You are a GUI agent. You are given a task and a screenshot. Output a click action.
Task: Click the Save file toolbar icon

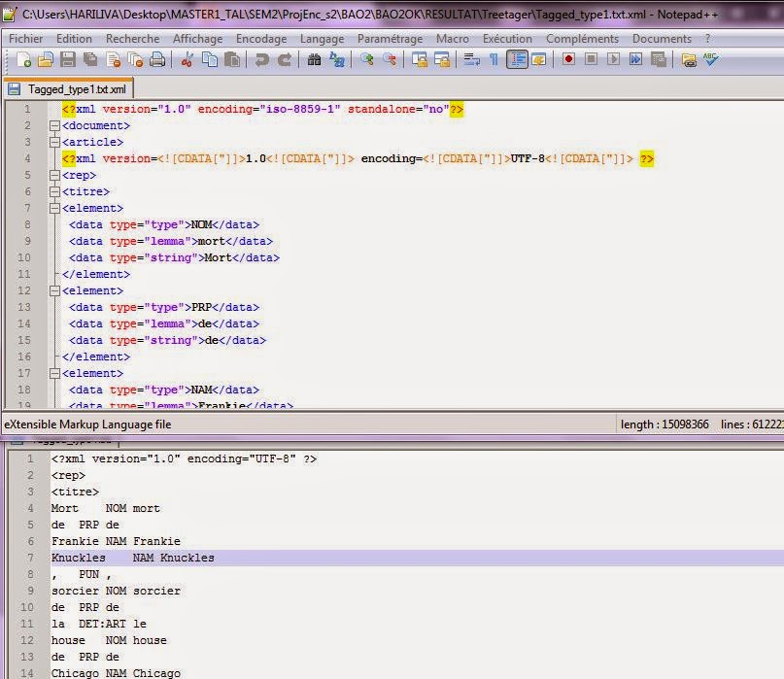(68, 59)
